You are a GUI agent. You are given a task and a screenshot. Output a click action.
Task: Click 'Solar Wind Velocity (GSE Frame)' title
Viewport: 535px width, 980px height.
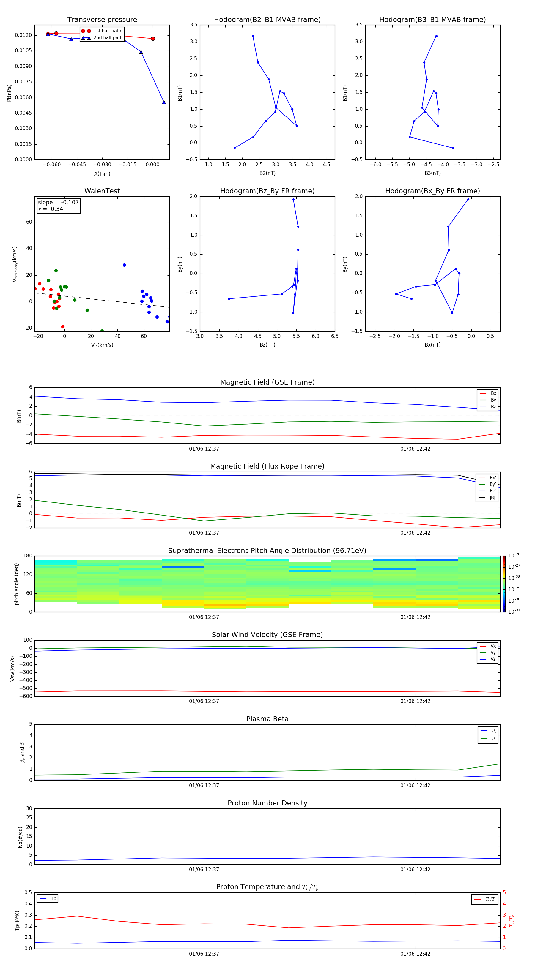pos(267,635)
